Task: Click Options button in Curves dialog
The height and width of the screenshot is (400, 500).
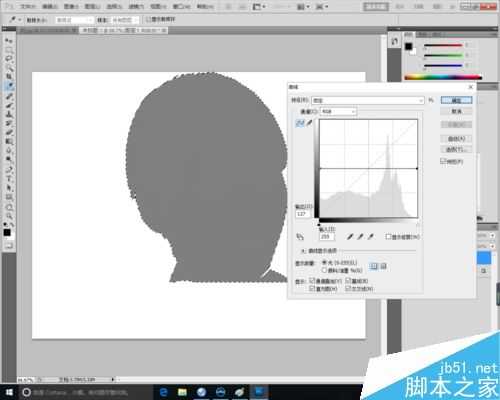Action: click(x=456, y=149)
